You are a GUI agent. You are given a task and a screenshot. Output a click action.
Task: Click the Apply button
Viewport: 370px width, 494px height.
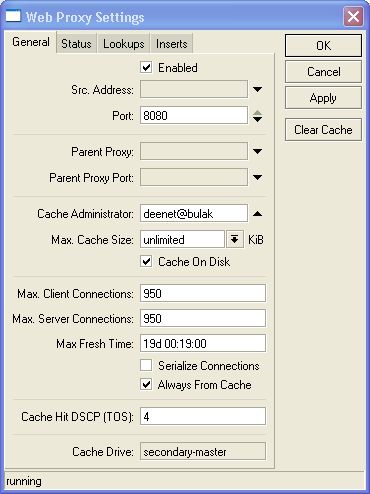point(323,98)
